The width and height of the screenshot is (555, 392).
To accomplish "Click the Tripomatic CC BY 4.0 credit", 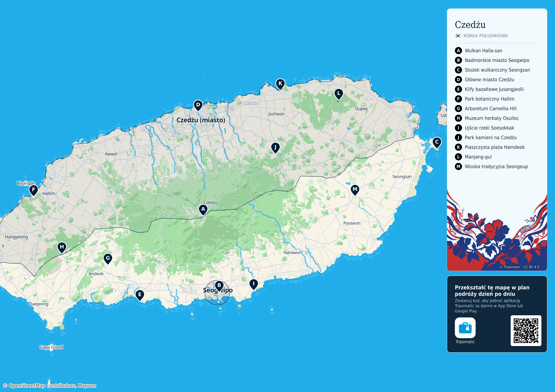I will click(519, 267).
